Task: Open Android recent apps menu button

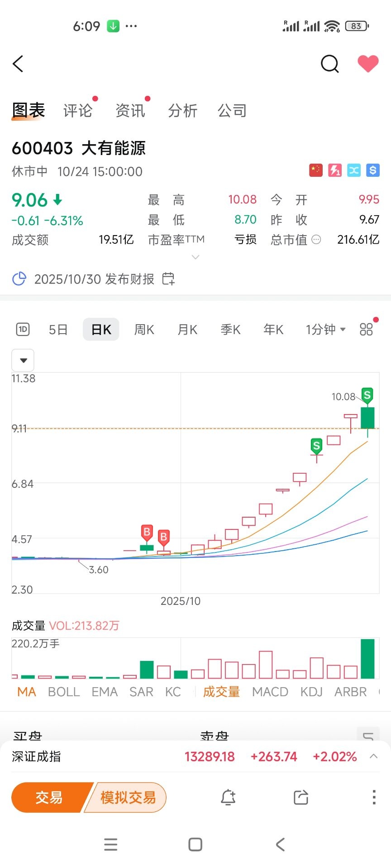Action: click(110, 844)
